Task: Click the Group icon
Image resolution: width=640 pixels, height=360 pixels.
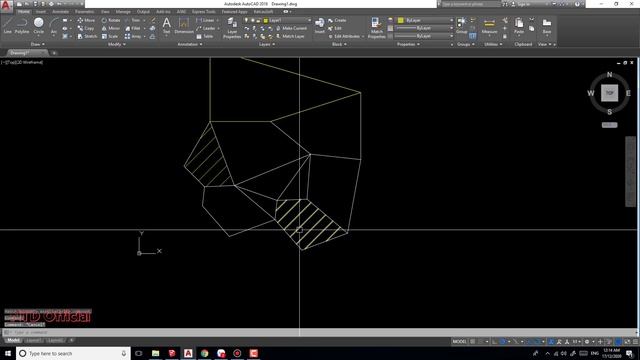Action: coord(462,25)
